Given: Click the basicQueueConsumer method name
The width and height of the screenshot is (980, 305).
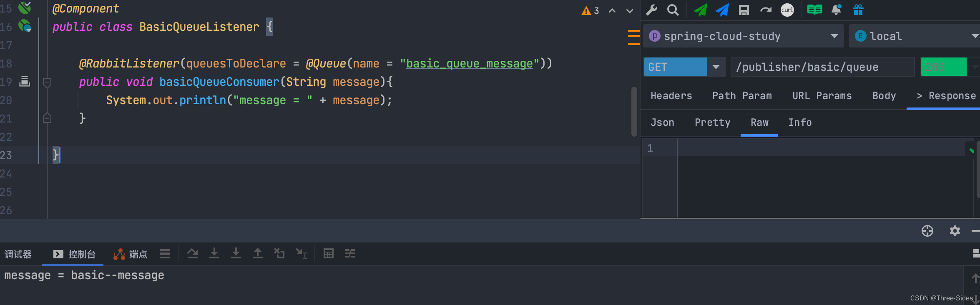Looking at the screenshot, I should tap(219, 82).
